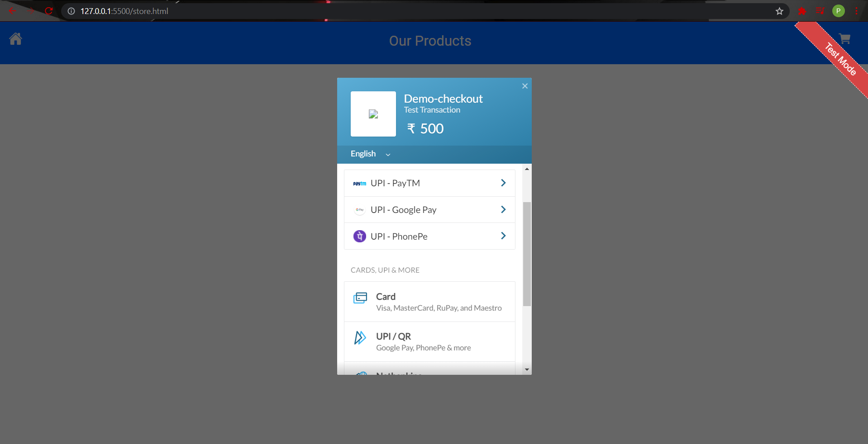This screenshot has width=868, height=444.
Task: Select Card as payment method
Action: [x=429, y=301]
